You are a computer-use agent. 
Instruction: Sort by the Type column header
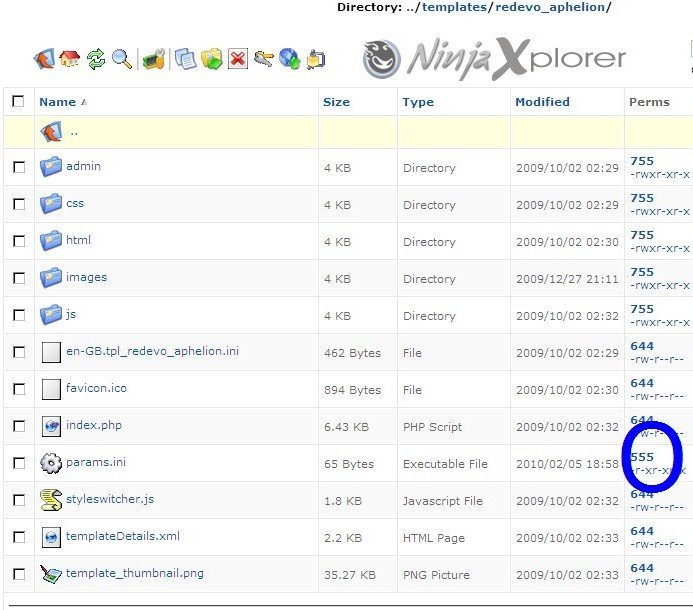point(418,102)
